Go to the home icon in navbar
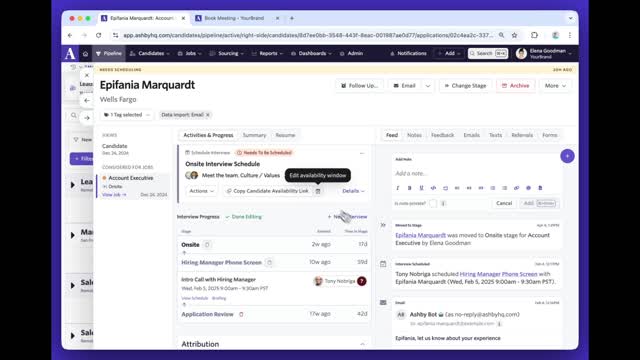 tap(85, 53)
